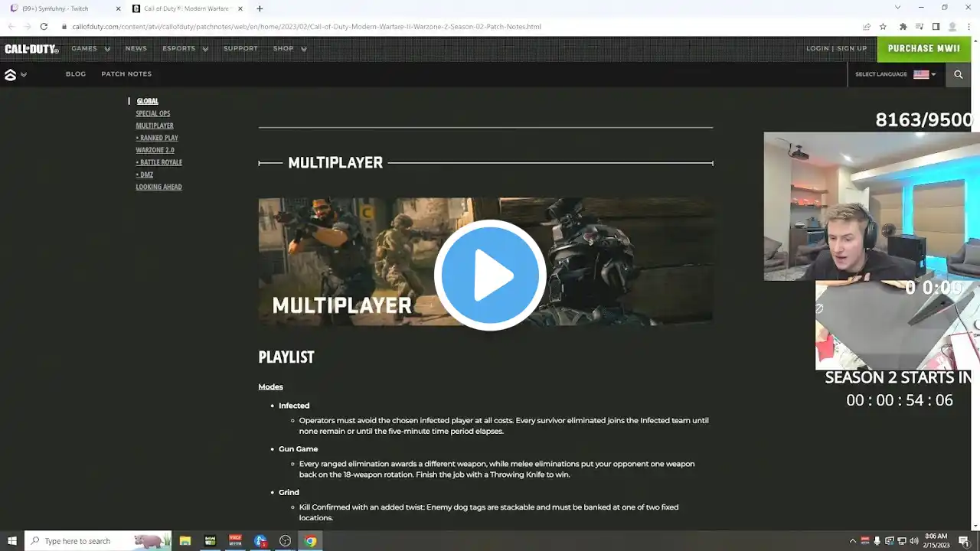Viewport: 980px width, 551px height.
Task: Click the browser forward arrow
Action: (x=27, y=27)
